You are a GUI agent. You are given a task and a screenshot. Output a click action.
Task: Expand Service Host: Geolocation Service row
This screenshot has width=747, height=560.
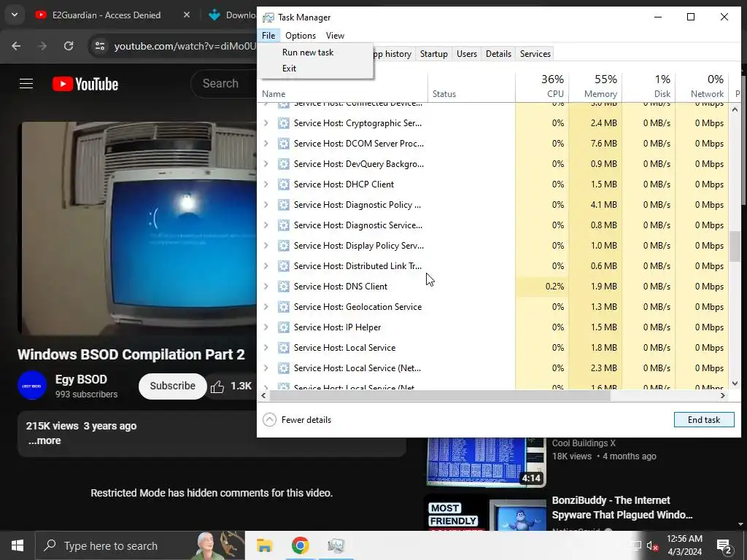tap(266, 307)
